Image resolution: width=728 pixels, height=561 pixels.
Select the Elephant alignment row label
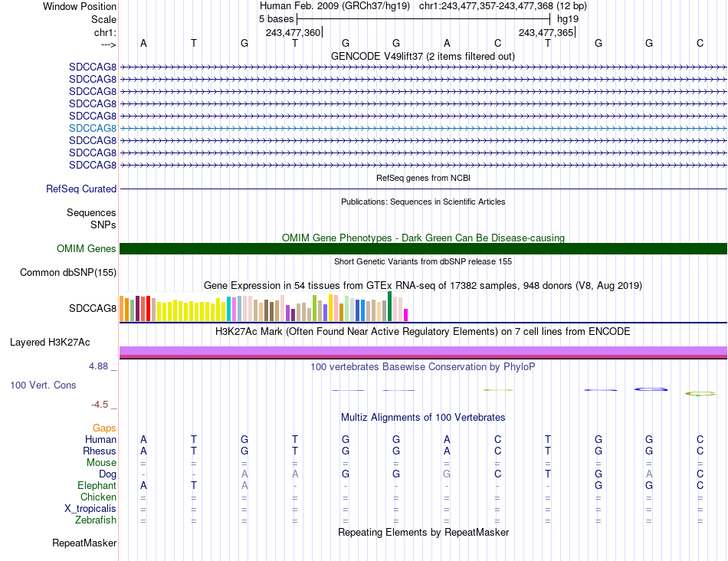coord(97,485)
